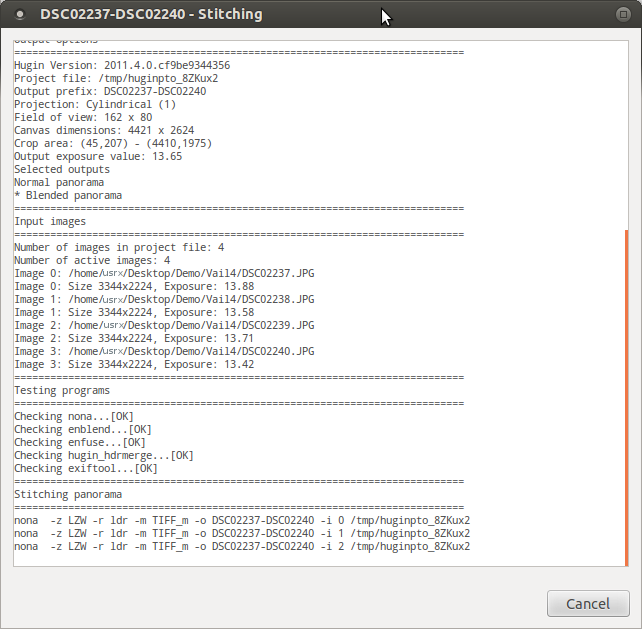Click the 'Projection: Cylindrical (1)' line

(95, 104)
